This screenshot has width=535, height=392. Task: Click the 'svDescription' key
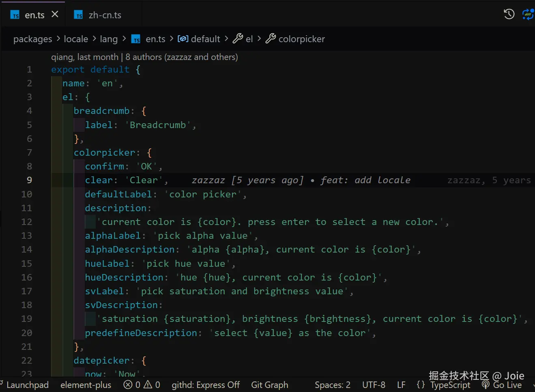click(121, 305)
